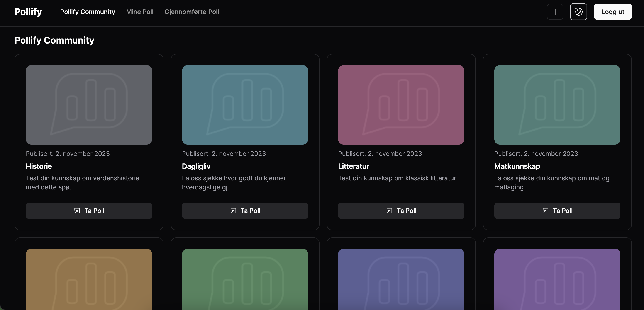Toggle dark mode with moon icon

tap(578, 12)
